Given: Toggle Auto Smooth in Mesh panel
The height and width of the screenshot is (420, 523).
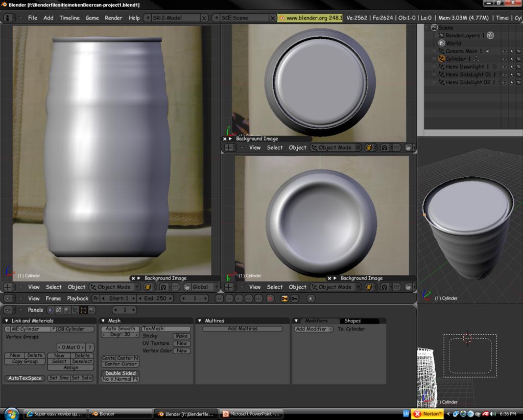Looking at the screenshot, I should pos(120,329).
